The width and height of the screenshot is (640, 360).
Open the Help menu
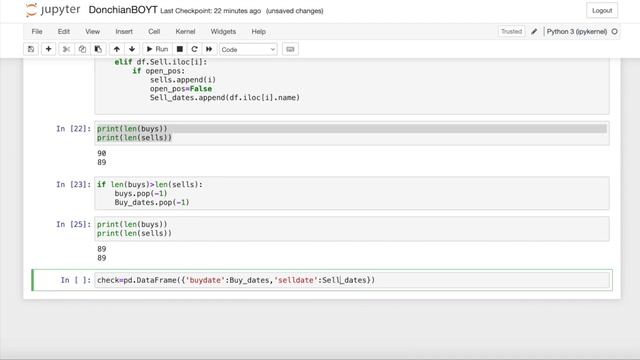(x=258, y=31)
